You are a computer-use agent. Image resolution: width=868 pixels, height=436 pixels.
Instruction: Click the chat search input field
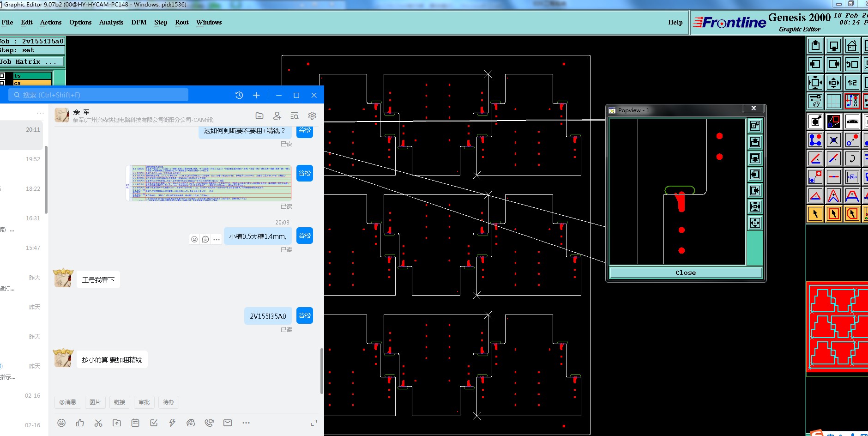[98, 95]
